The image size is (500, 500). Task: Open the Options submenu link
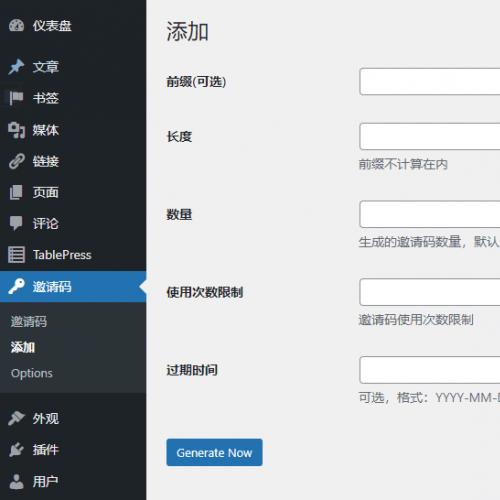[32, 373]
